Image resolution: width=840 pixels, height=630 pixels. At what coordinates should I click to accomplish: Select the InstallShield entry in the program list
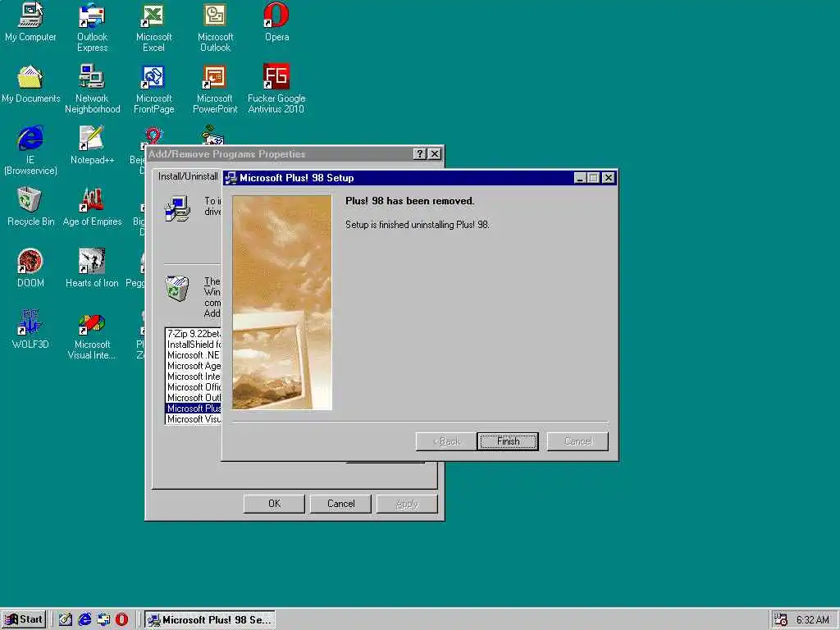coord(194,344)
